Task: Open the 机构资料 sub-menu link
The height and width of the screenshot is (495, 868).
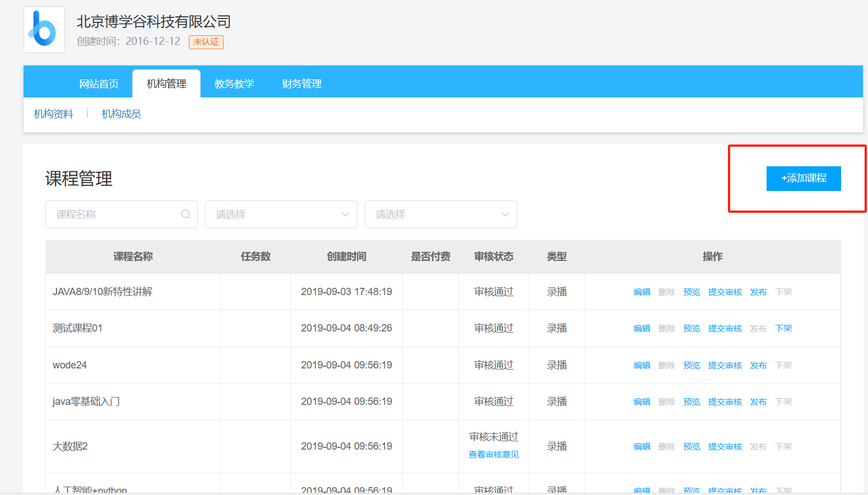Action: tap(54, 114)
